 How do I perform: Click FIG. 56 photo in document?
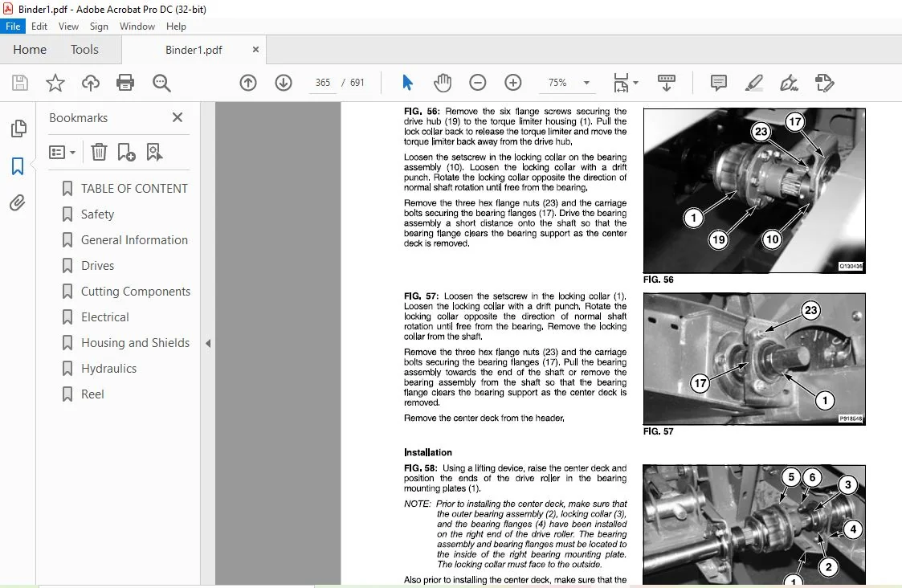coord(754,190)
